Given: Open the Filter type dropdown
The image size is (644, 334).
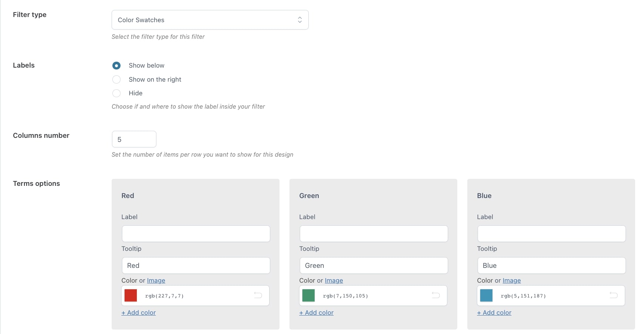Looking at the screenshot, I should click(x=210, y=20).
